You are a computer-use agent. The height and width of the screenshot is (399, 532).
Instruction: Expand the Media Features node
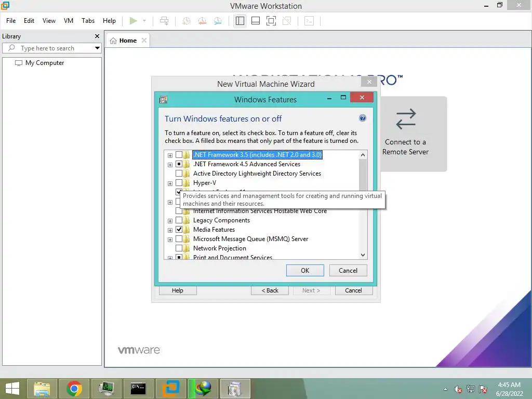tap(170, 230)
